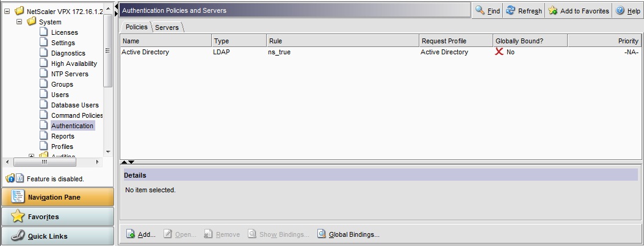The image size is (644, 246).
Task: Sort by the Name column header
Action: click(166, 41)
